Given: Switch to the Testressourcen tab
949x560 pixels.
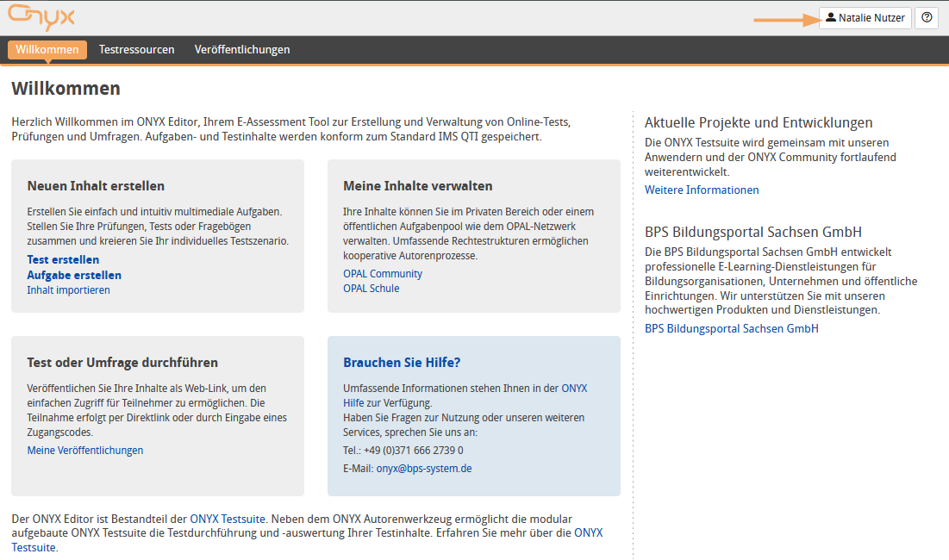Looking at the screenshot, I should 136,50.
